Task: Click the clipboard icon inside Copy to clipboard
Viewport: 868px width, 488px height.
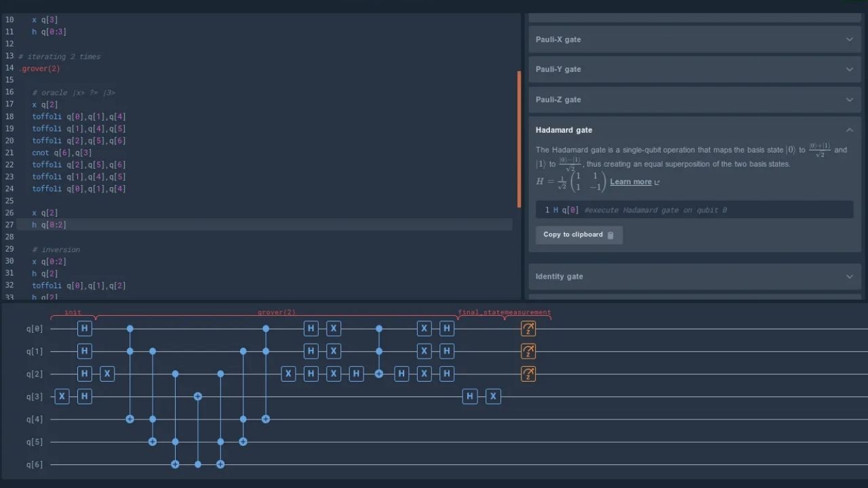Action: 610,235
